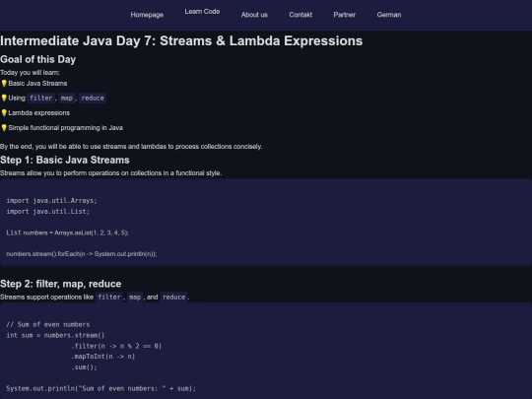Switch language to German
The image size is (532, 399).
click(389, 15)
